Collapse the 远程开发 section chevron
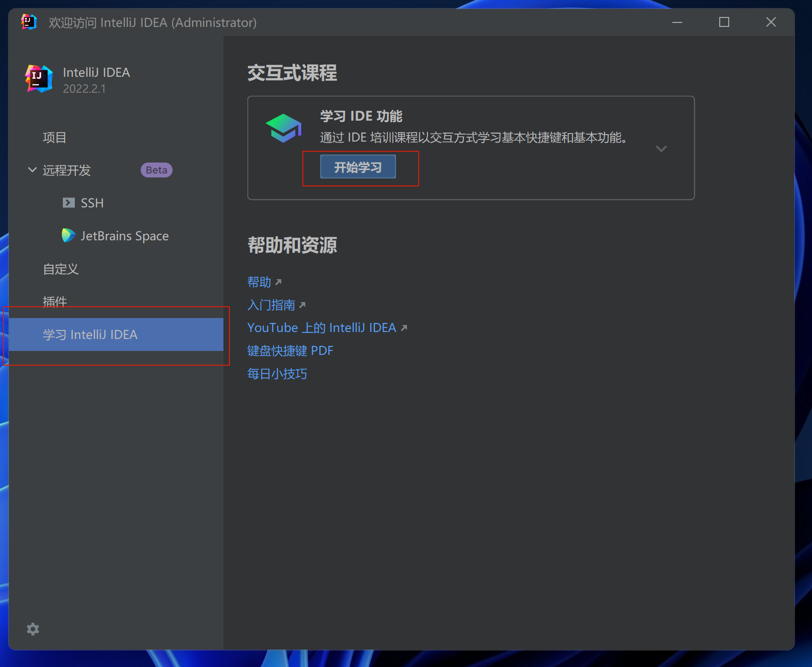This screenshot has width=812, height=667. click(x=32, y=169)
